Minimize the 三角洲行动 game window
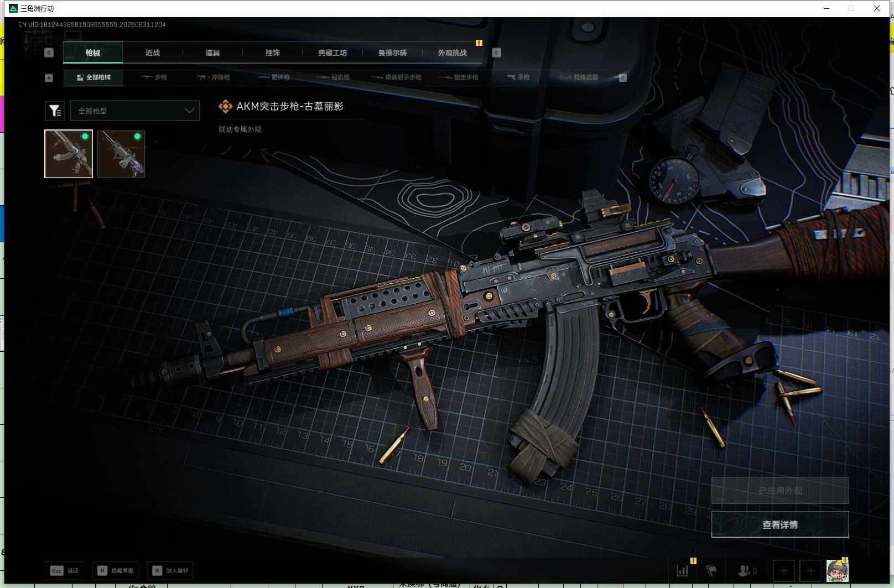This screenshot has width=894, height=588. tap(827, 8)
